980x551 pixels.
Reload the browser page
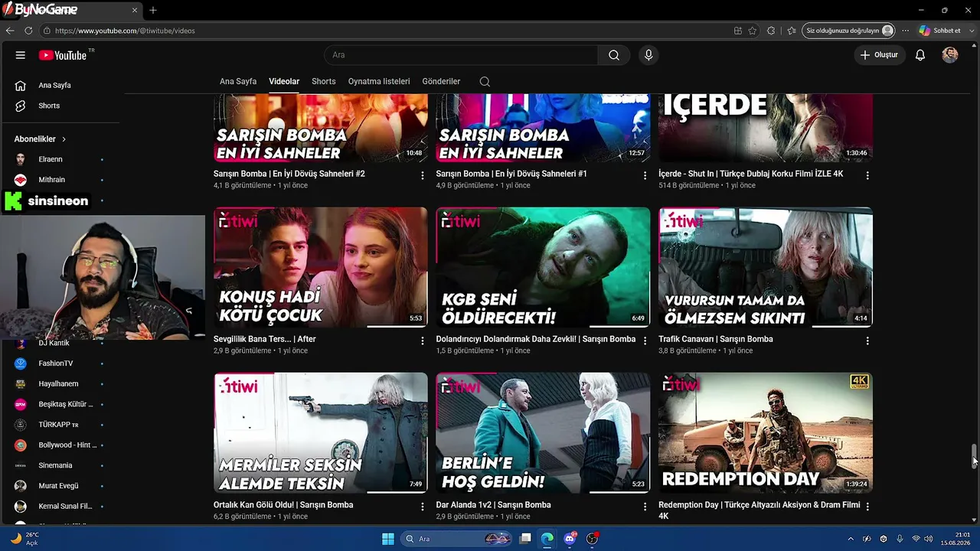[x=28, y=31]
